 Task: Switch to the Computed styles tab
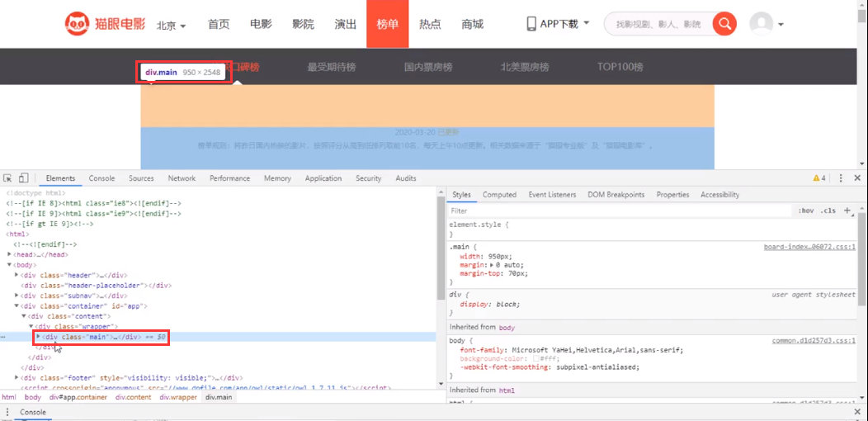point(499,195)
